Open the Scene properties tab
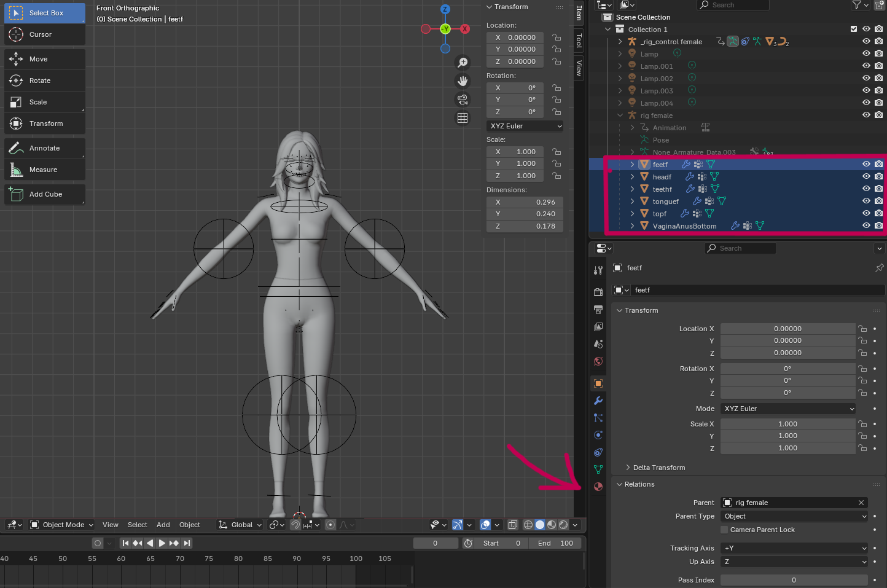The image size is (887, 588). tap(598, 343)
